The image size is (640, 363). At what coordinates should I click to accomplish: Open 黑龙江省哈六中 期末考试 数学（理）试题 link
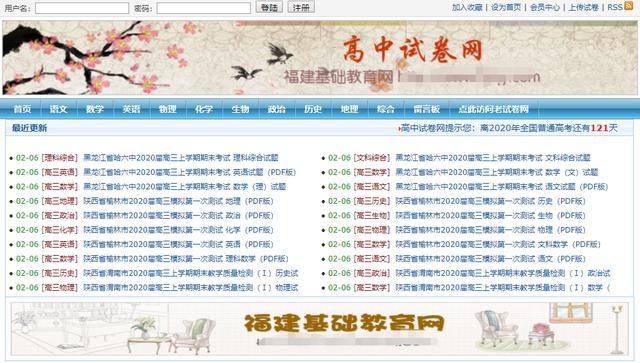pyautogui.click(x=184, y=187)
